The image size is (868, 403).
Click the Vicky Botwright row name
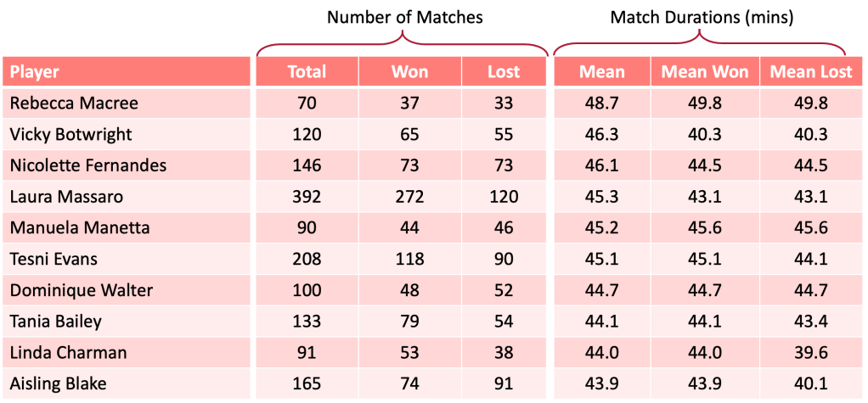coord(71,134)
